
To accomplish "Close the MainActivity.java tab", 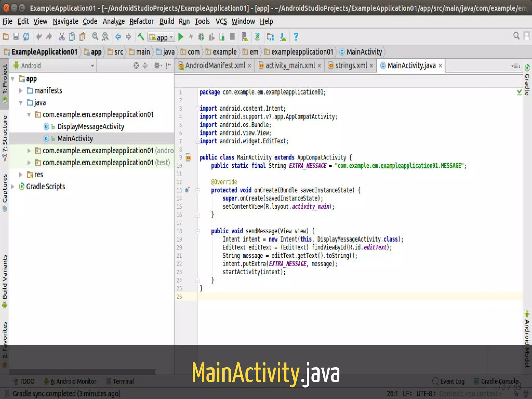I will click(x=440, y=66).
